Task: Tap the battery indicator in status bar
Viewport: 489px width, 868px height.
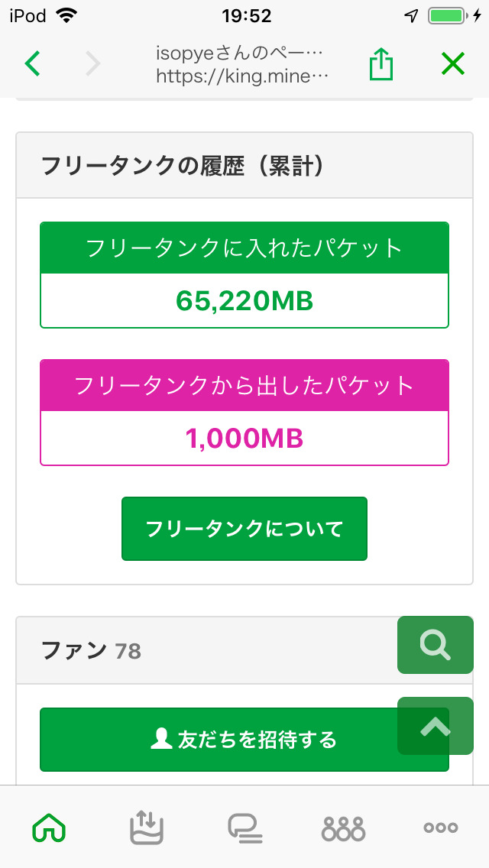Action: click(448, 16)
